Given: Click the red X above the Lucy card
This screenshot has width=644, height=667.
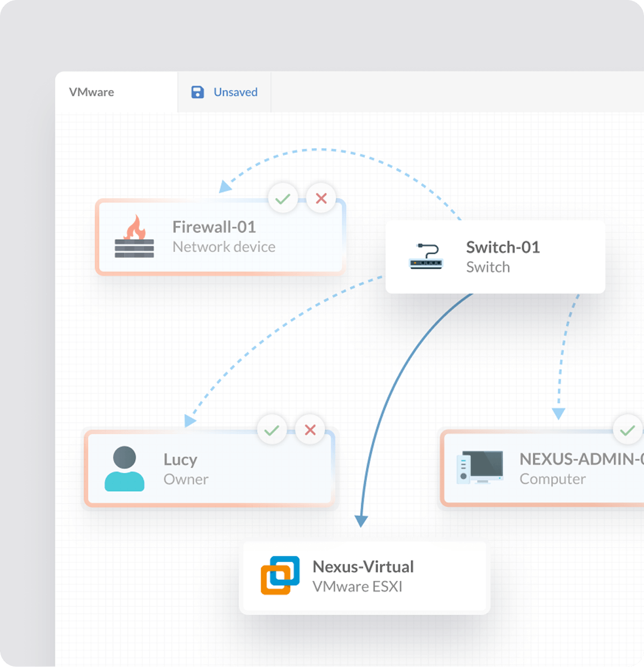Looking at the screenshot, I should tap(310, 429).
